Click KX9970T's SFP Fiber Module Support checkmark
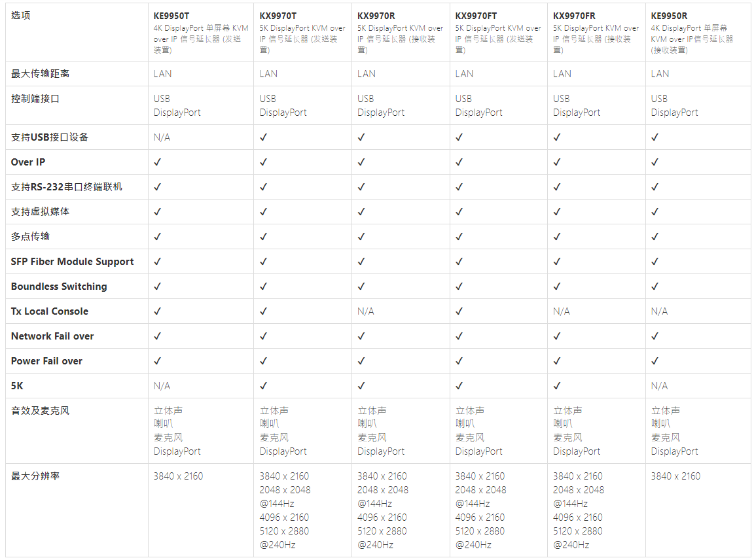Viewport: 754px width, 560px height. [263, 262]
